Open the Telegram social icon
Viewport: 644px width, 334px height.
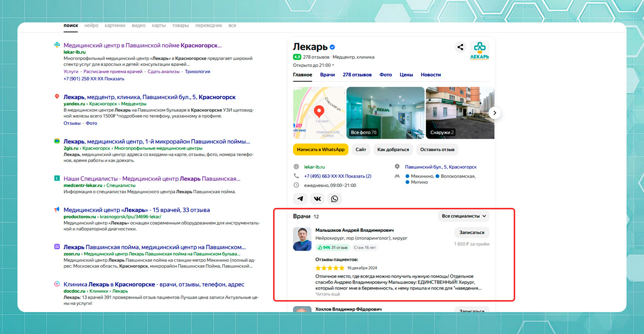[300, 199]
